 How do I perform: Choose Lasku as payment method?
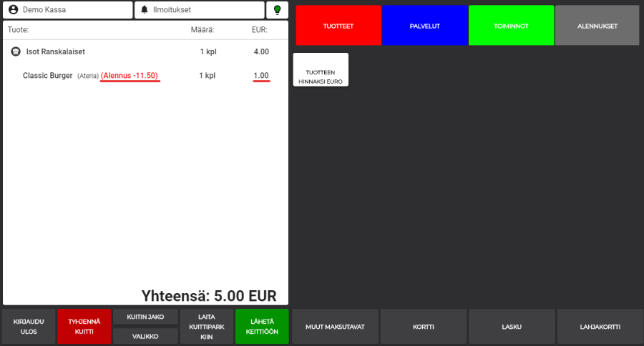point(511,327)
